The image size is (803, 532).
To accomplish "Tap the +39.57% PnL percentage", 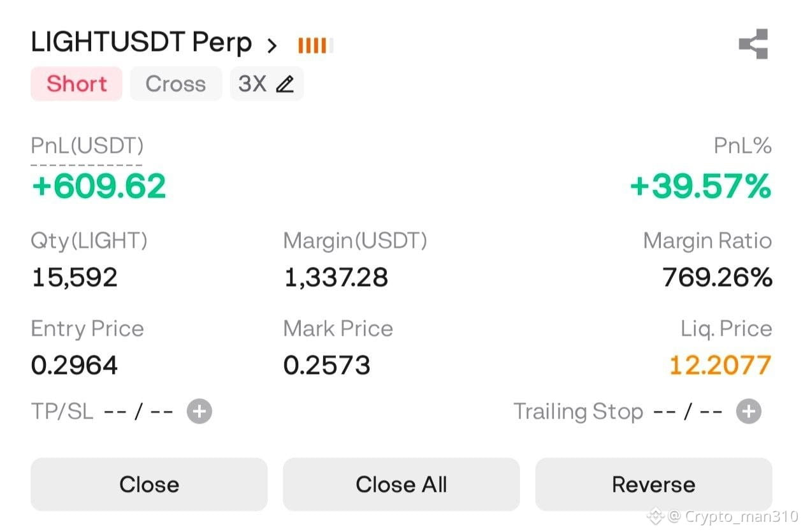I will (701, 186).
